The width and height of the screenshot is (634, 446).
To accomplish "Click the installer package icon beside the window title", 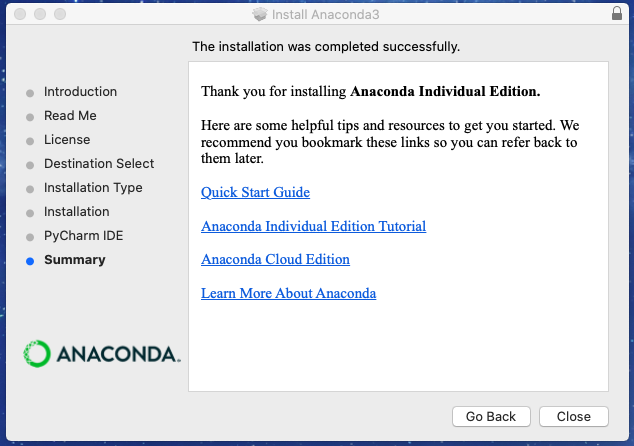I will (x=261, y=14).
